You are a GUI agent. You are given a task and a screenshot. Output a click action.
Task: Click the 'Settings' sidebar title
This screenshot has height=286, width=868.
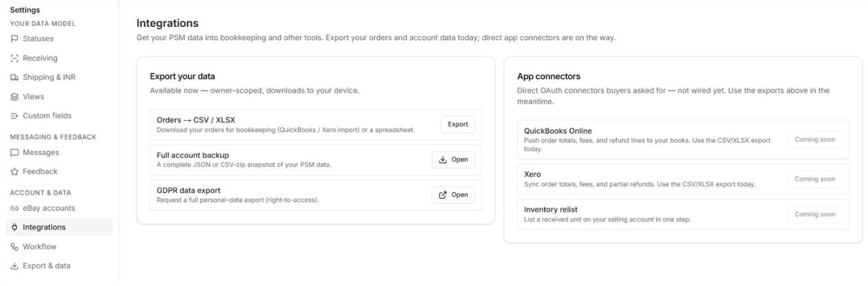click(25, 10)
